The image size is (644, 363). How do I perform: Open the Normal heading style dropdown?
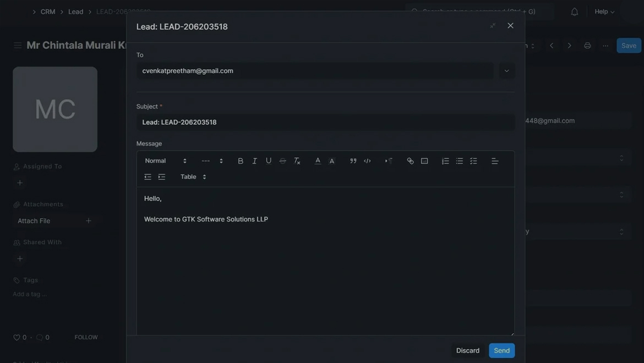(x=166, y=161)
